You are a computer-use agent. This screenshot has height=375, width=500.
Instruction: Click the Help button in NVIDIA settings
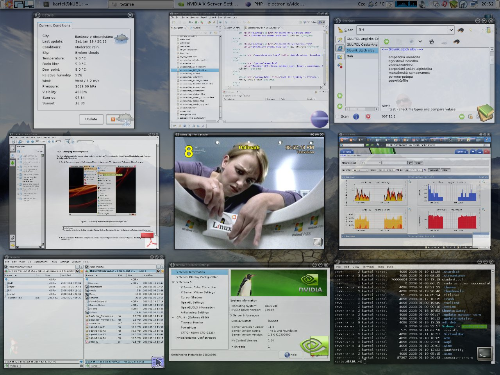coord(290,355)
